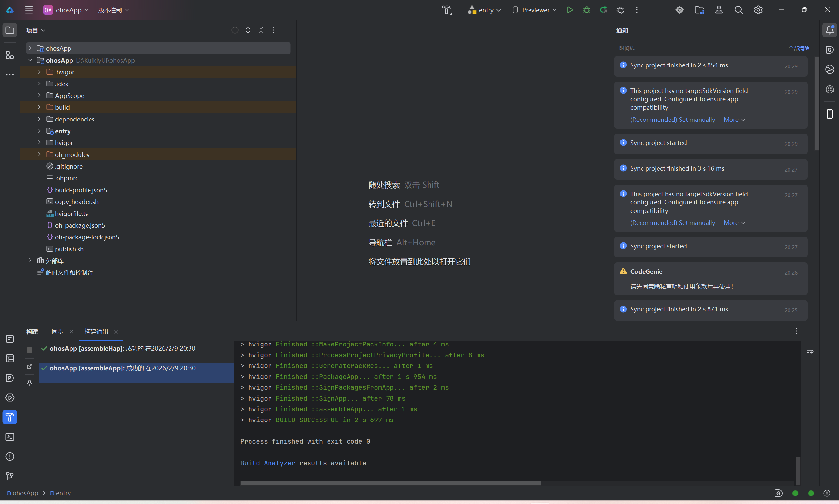Click the Build Analyzer link
839x504 pixels.
[268, 463]
